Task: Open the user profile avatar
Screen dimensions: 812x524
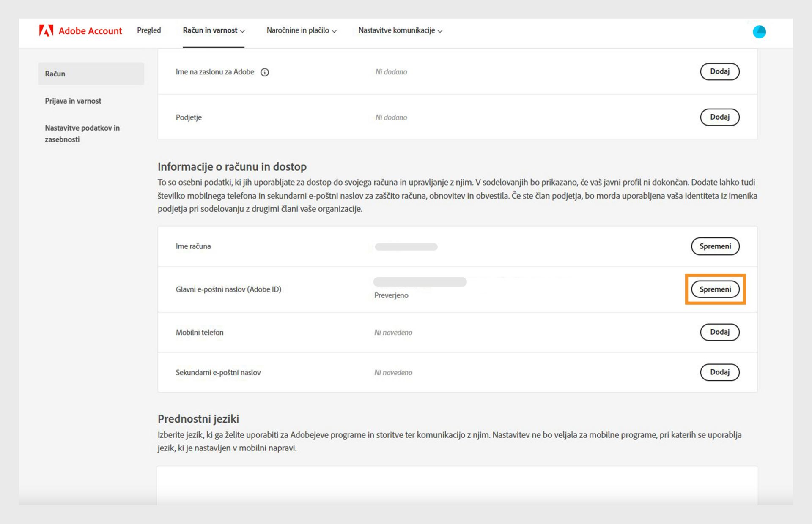Action: click(759, 32)
